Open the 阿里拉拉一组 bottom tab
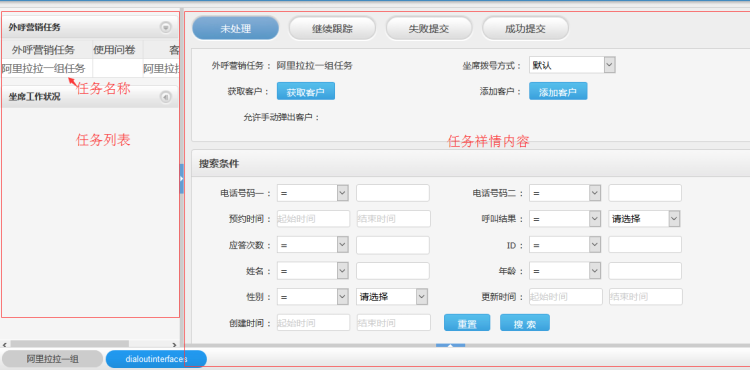Screen dimensions: 750x370 (52, 359)
